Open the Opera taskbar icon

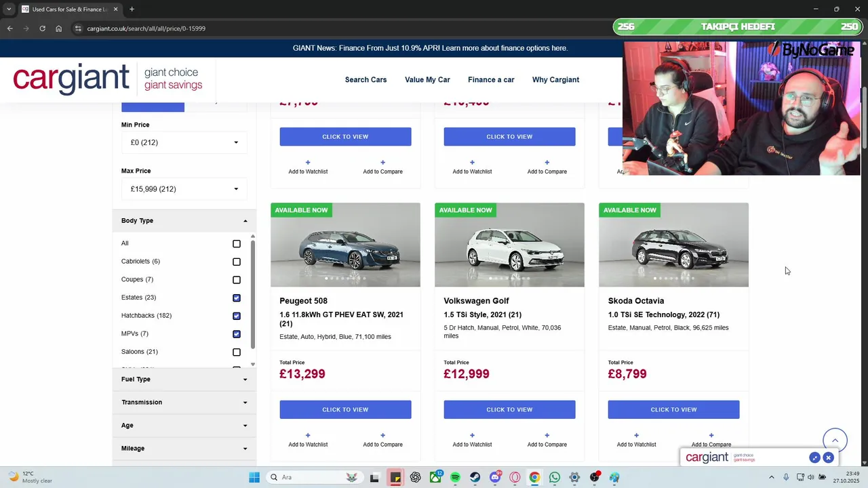(515, 477)
